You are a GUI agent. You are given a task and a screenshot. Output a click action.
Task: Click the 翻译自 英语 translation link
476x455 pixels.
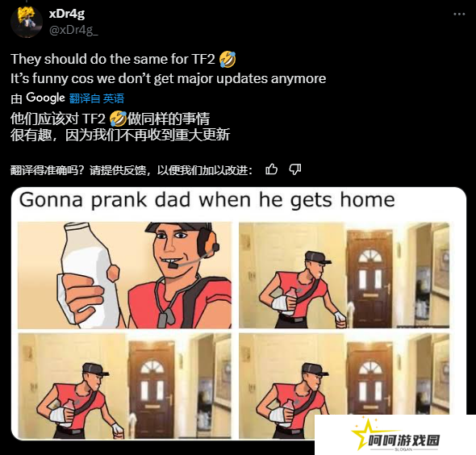(97, 98)
